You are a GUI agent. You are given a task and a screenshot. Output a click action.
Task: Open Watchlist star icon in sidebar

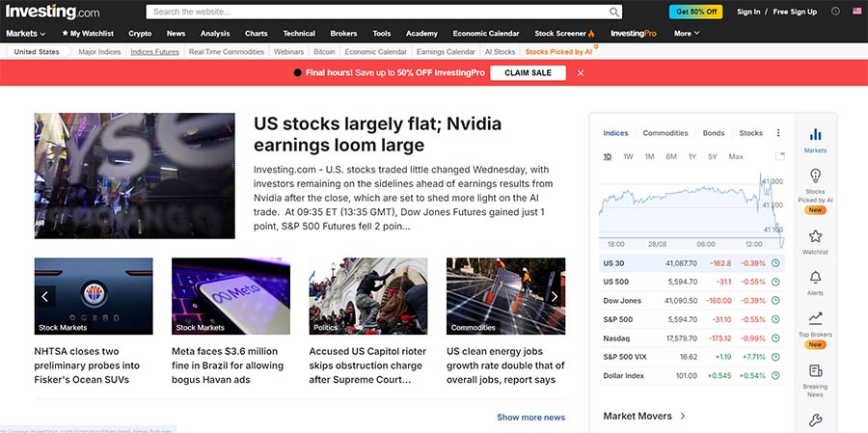[815, 236]
